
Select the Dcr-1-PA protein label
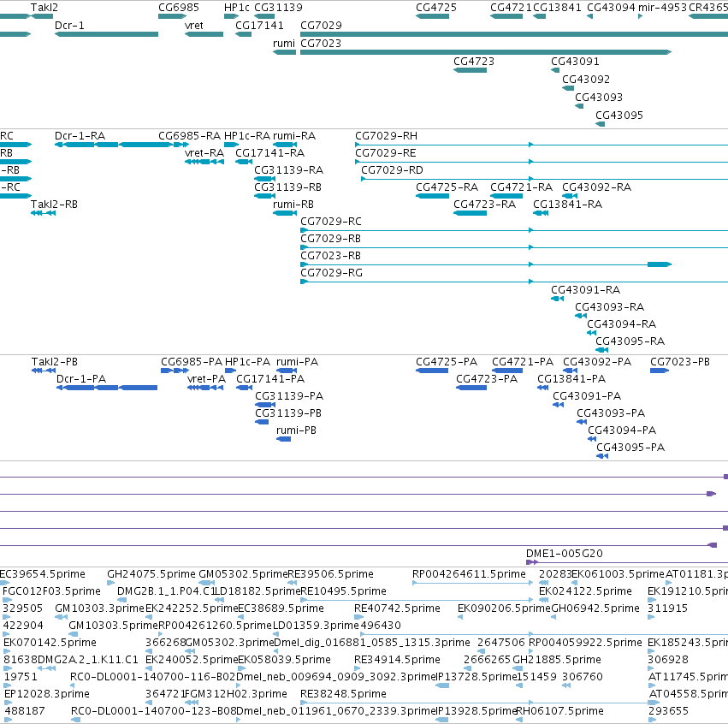tap(81, 379)
